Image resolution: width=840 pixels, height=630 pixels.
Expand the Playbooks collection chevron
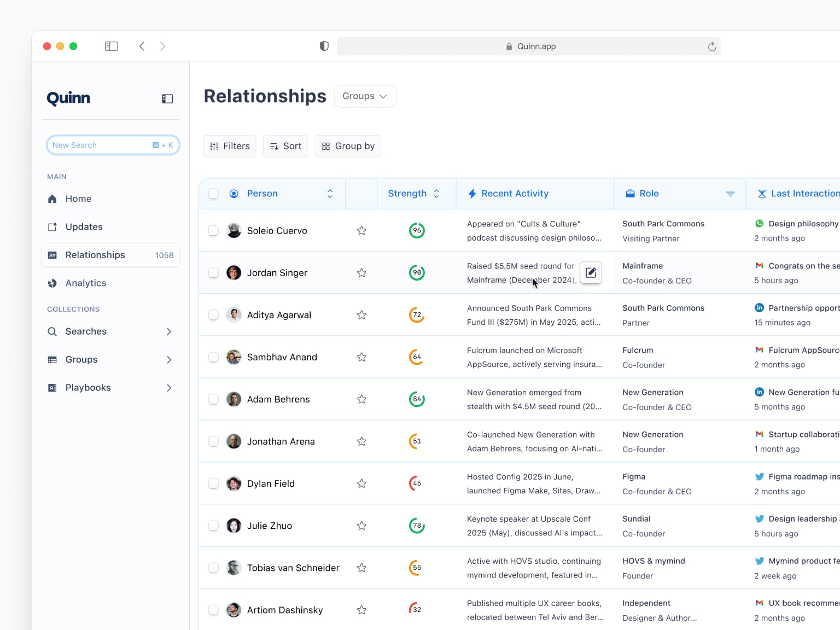[x=169, y=388]
